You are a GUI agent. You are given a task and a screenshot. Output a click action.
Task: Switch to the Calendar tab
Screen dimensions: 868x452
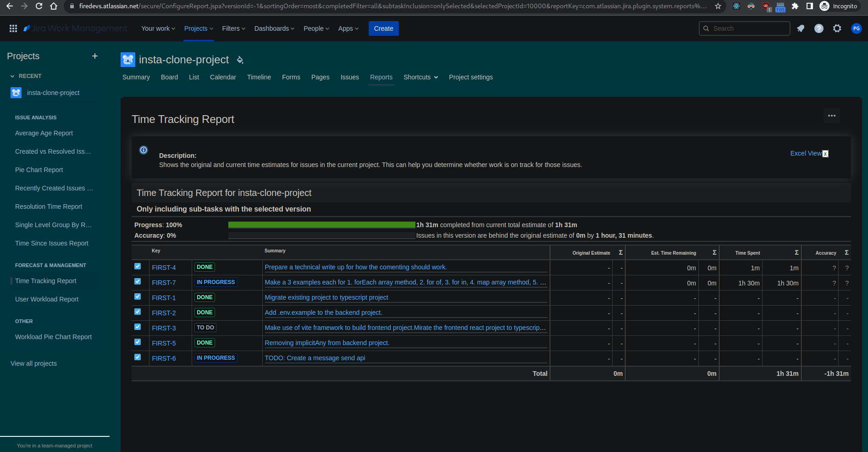pos(223,77)
